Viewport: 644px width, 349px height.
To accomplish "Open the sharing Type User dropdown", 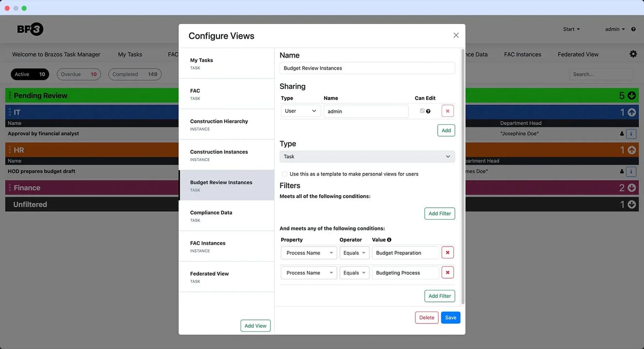I will pos(300,111).
